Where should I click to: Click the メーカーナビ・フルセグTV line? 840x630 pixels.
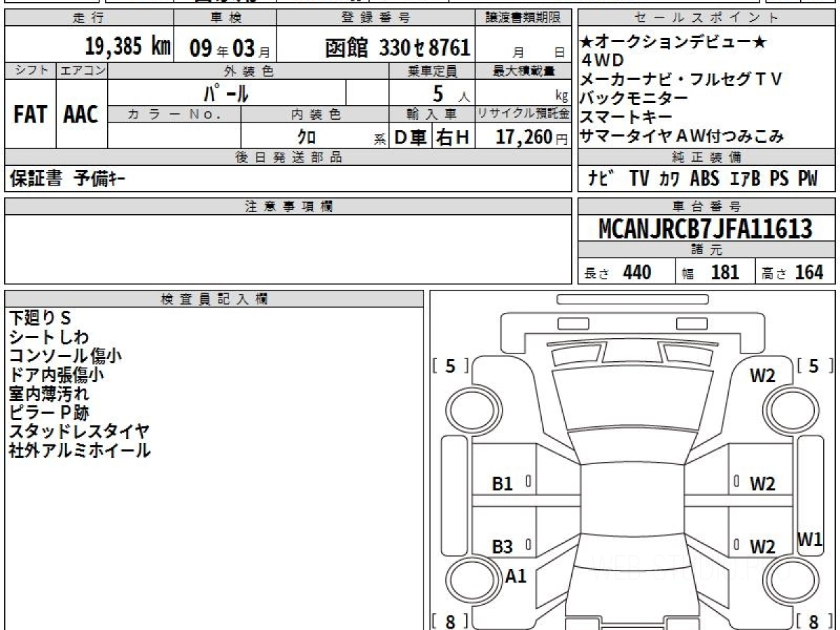click(x=681, y=79)
